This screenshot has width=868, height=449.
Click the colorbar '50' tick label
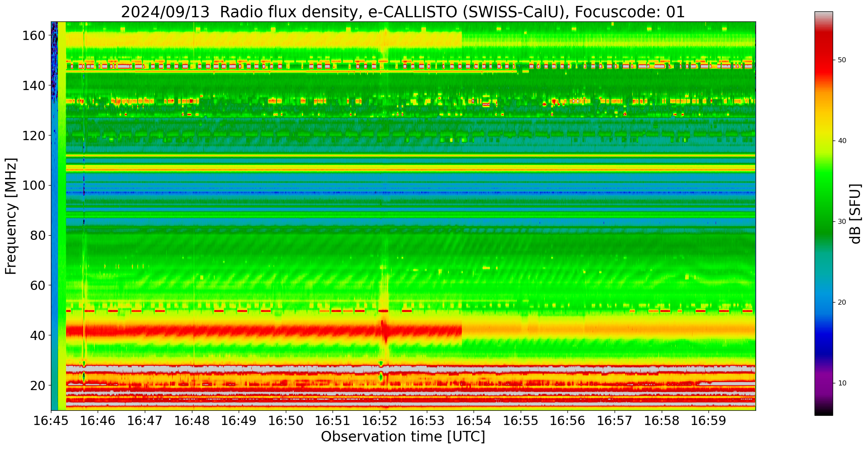842,60
